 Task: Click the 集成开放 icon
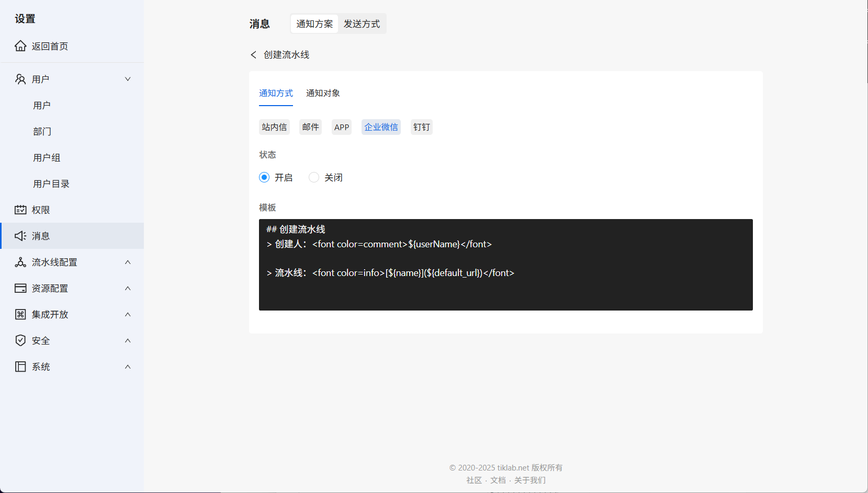(20, 314)
